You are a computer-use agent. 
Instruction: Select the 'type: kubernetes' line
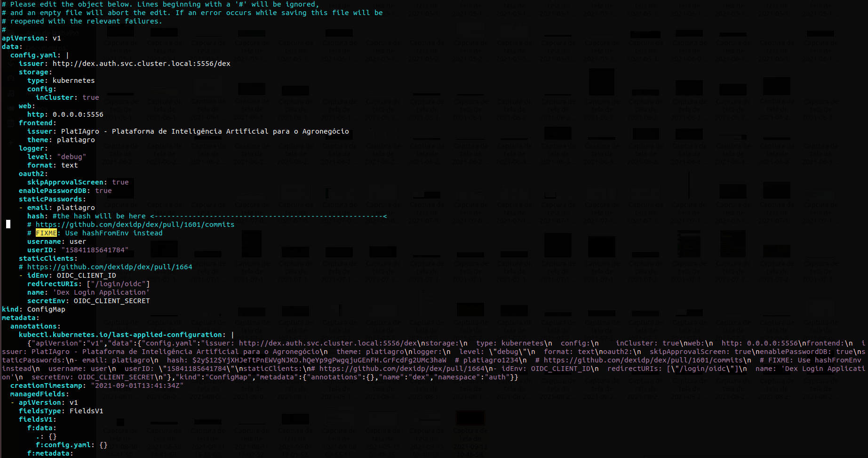point(61,80)
